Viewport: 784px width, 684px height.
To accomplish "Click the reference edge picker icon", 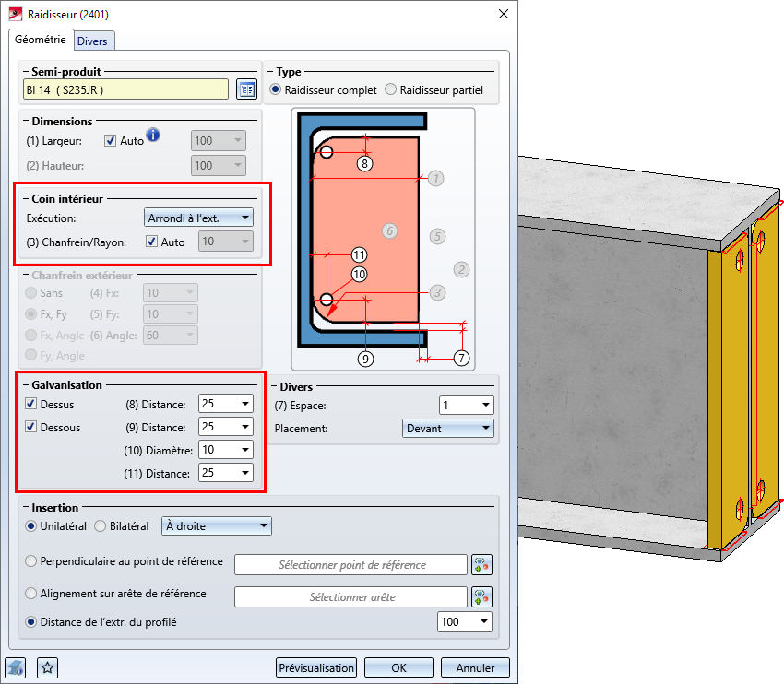I will [x=482, y=596].
